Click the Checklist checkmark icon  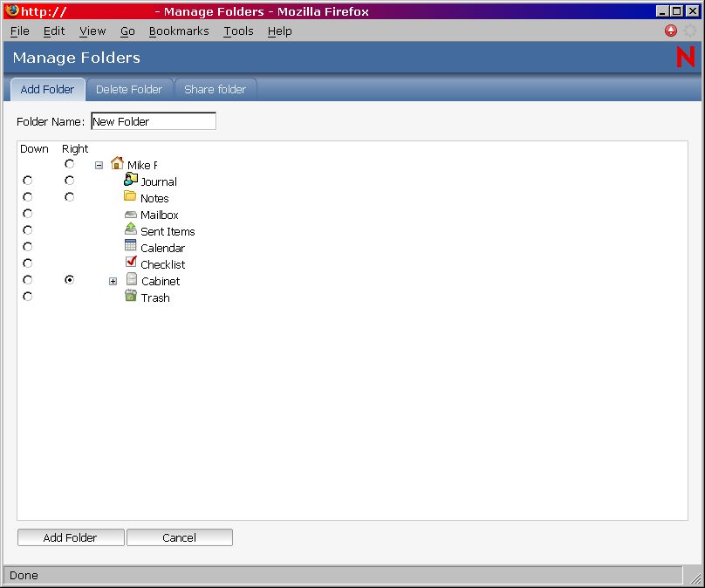click(x=131, y=262)
